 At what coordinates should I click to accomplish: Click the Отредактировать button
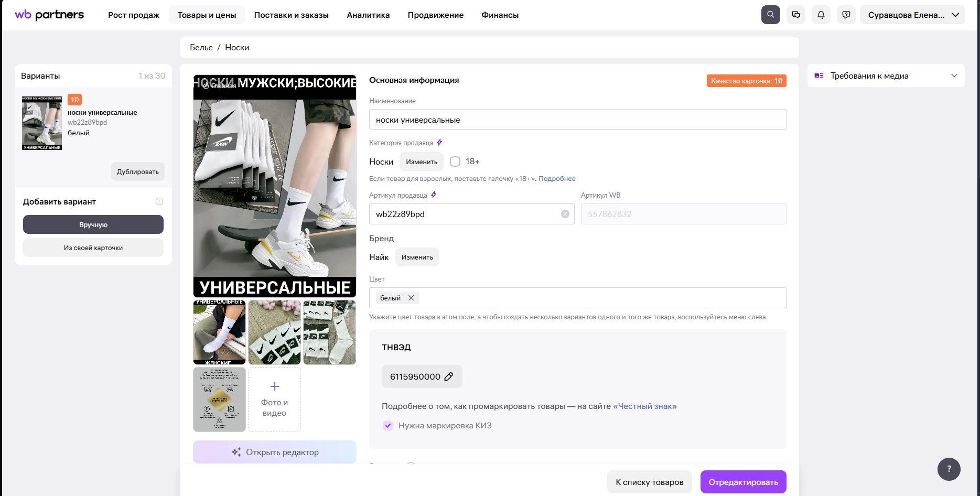743,482
